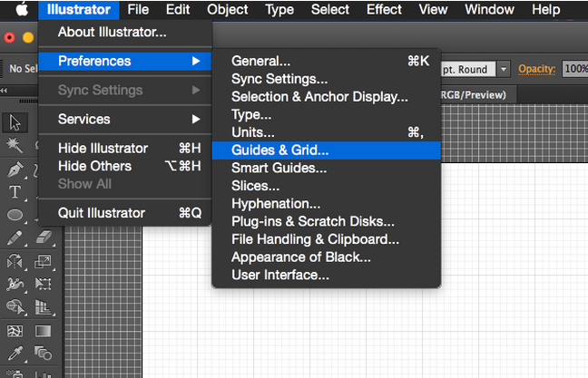Open the File menu
Viewport: 588px width, 378px height.
click(138, 9)
